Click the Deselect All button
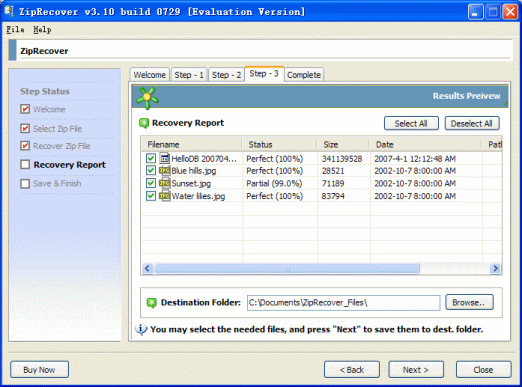The width and height of the screenshot is (522, 387). (472, 123)
